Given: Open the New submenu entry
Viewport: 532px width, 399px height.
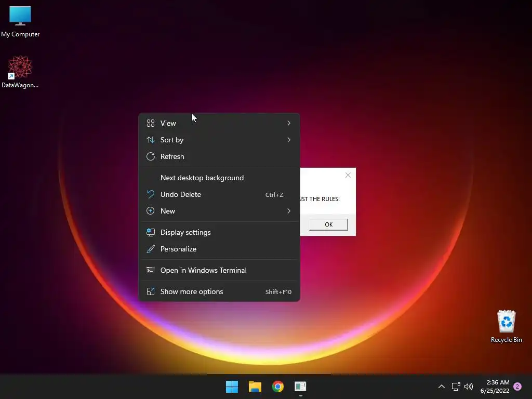Looking at the screenshot, I should click(x=219, y=211).
